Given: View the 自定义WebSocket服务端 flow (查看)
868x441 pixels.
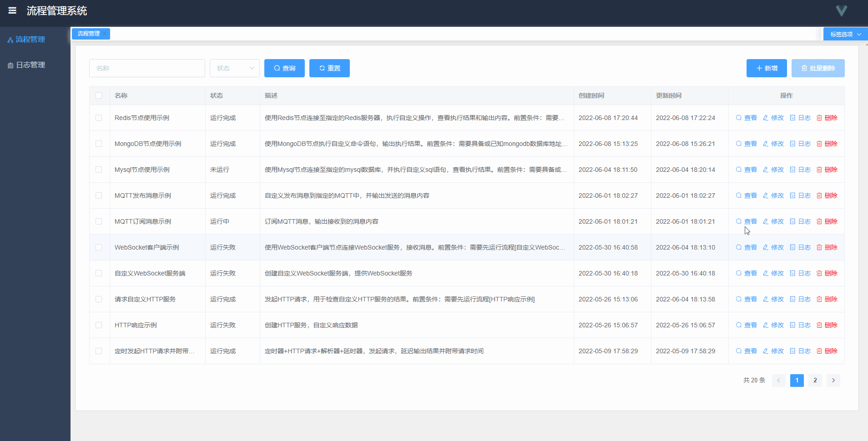Looking at the screenshot, I should [x=746, y=273].
